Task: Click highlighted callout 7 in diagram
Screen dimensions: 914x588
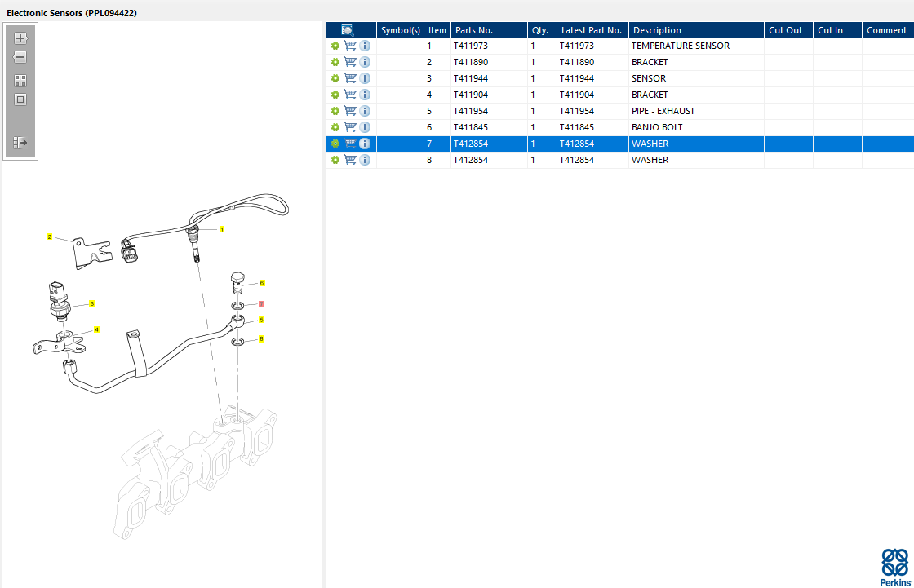Action: coord(261,303)
